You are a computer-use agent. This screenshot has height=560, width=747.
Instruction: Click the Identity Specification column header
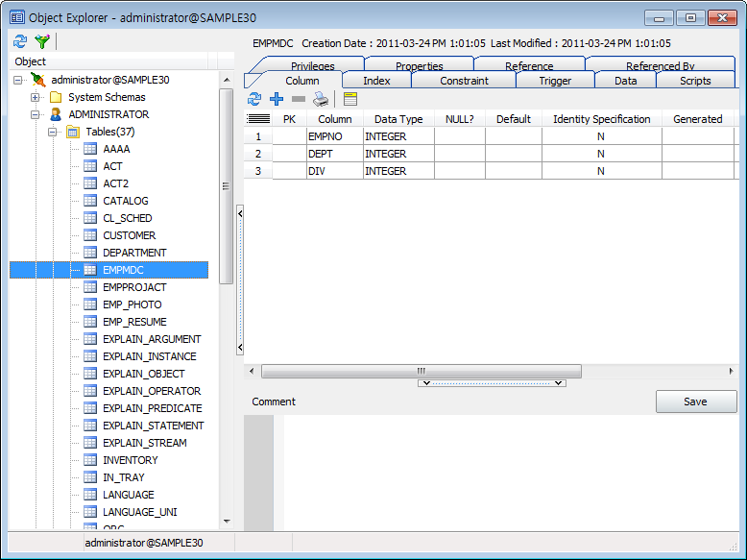click(602, 119)
